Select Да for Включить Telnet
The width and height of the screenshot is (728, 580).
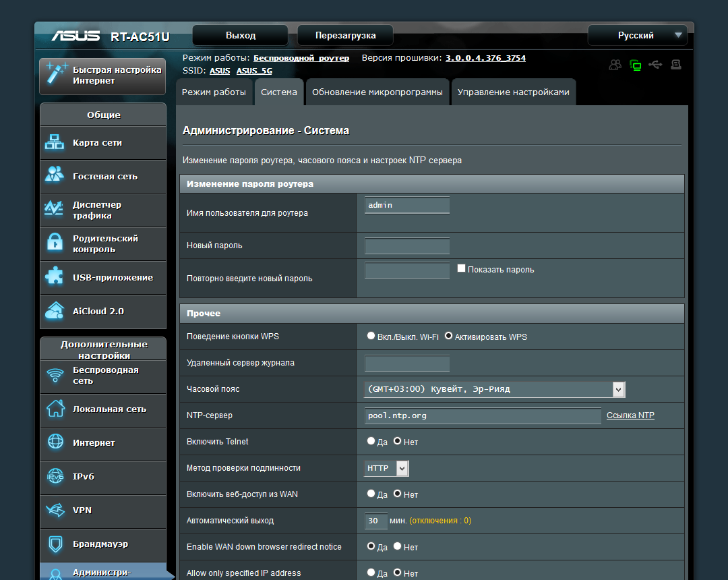coord(371,440)
